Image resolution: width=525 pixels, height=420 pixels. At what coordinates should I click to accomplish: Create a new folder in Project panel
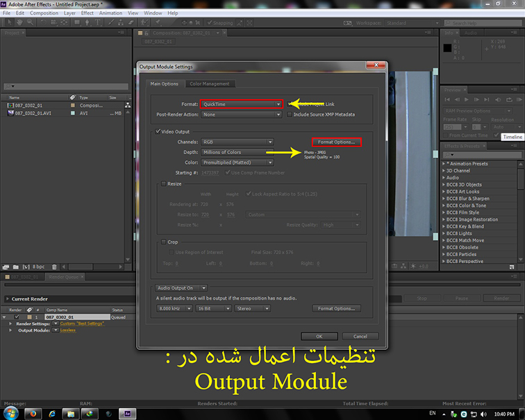(x=16, y=267)
